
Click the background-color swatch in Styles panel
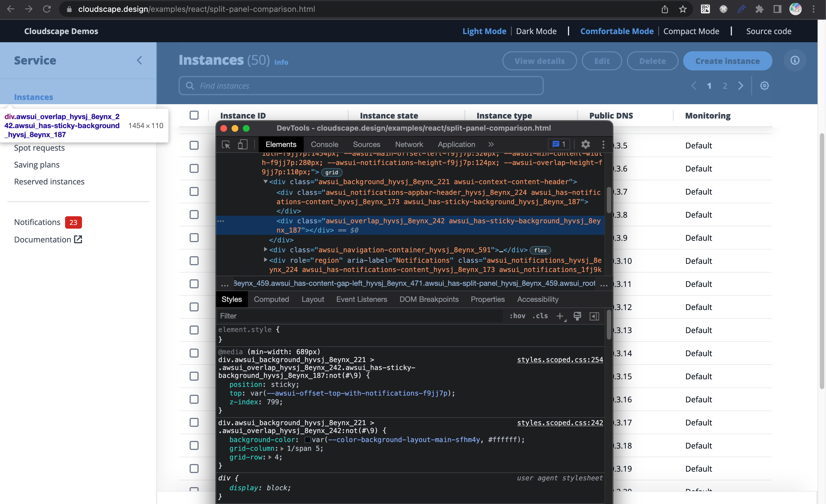click(307, 439)
